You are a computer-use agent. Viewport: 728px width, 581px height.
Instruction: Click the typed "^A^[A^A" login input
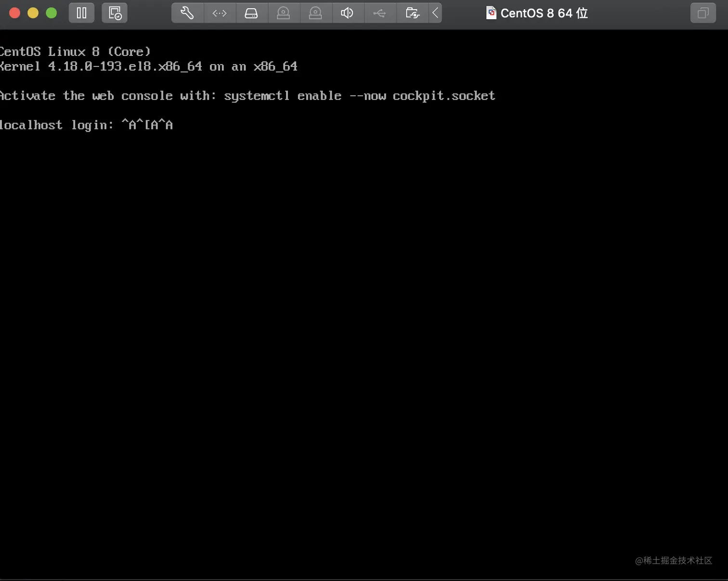[147, 125]
